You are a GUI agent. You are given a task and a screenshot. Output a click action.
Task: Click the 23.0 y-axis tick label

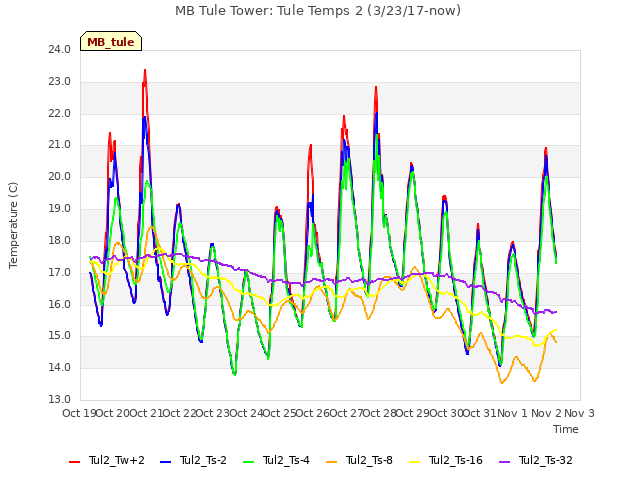(x=60, y=82)
